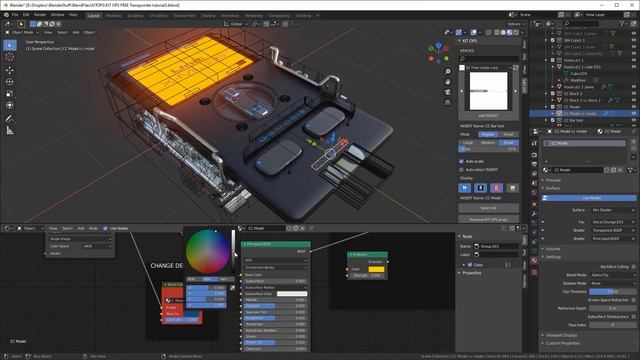Toggle the Use Nodes checkbox in node editor

point(105,229)
